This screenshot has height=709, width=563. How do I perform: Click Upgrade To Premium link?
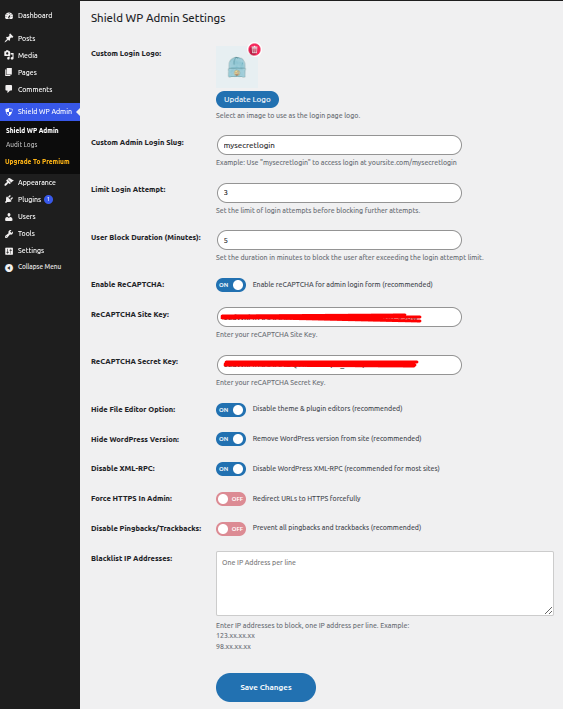[37, 161]
